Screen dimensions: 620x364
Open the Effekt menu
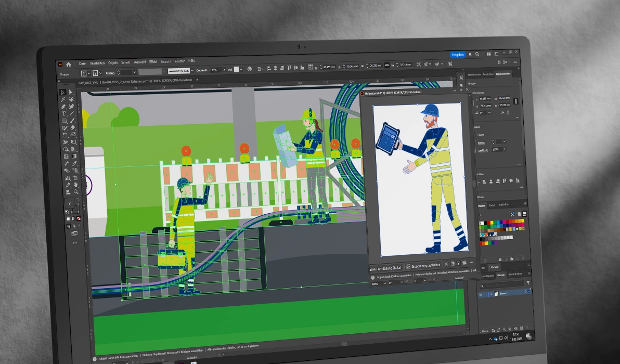(x=153, y=62)
